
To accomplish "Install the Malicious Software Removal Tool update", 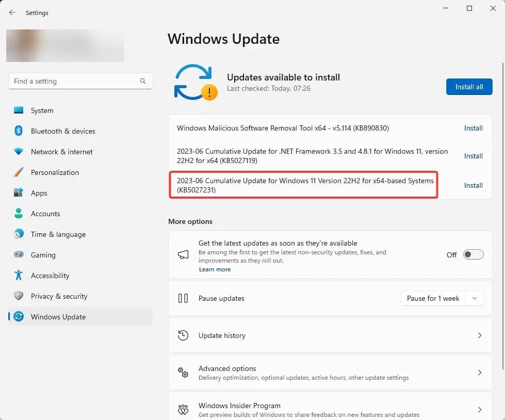I will pos(473,128).
